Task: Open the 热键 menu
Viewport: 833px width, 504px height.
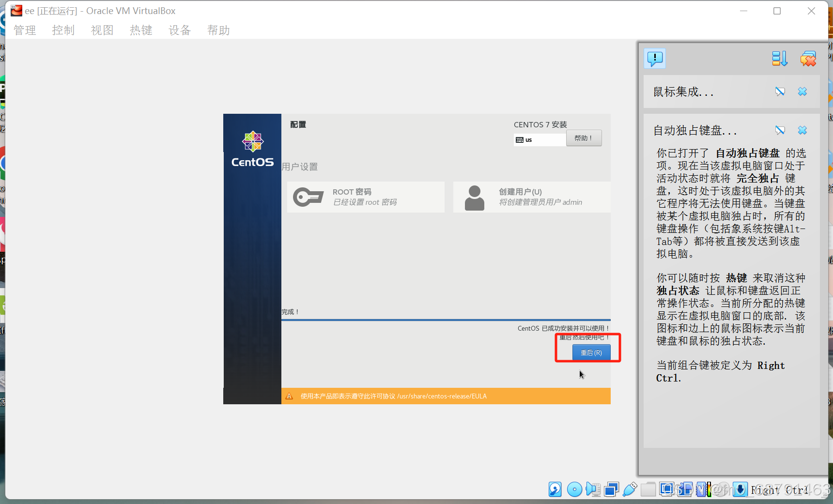Action: click(x=141, y=30)
